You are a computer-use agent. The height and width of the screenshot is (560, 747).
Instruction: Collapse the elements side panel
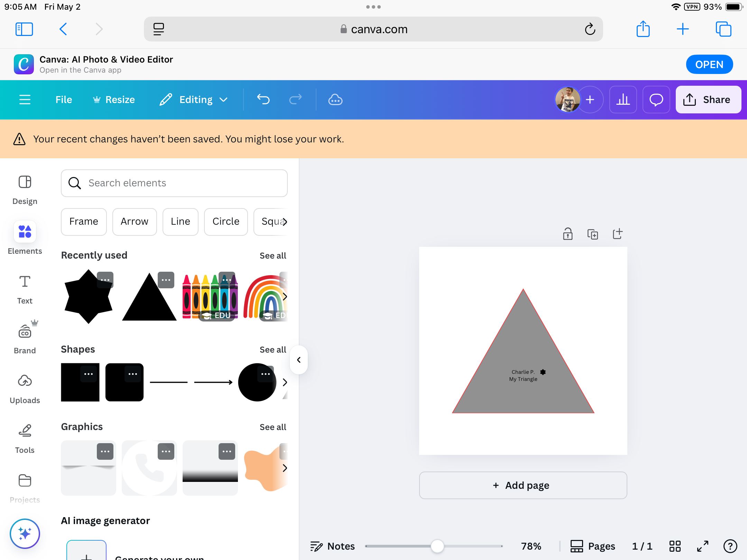299,360
